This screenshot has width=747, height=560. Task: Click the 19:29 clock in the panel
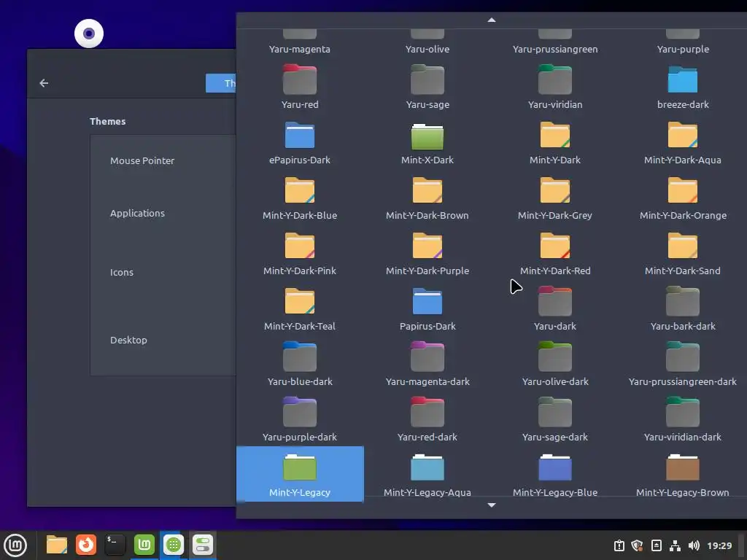pyautogui.click(x=719, y=545)
